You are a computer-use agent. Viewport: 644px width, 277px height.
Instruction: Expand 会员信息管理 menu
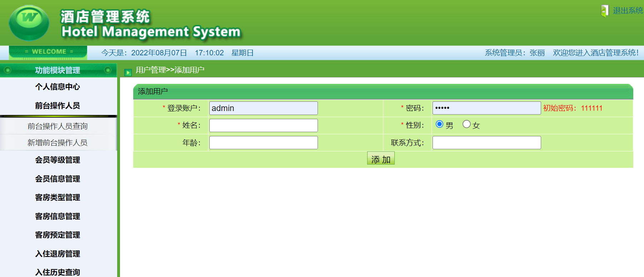58,179
